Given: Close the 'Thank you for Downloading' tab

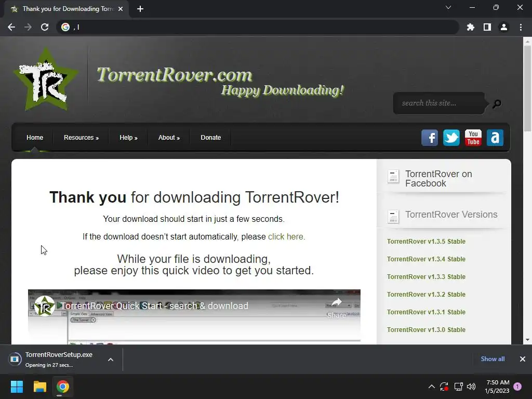Looking at the screenshot, I should pos(121,9).
